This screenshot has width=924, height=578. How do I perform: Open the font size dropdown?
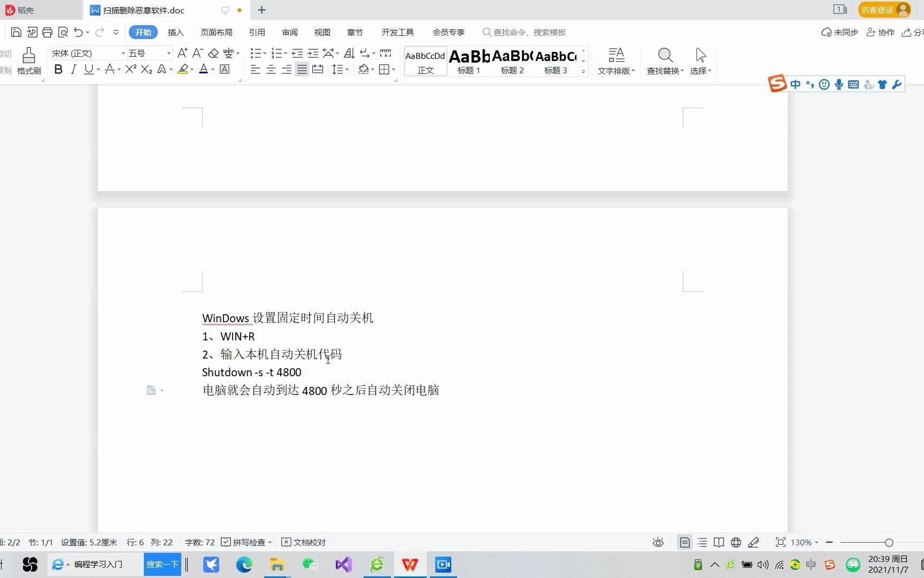[x=169, y=53]
